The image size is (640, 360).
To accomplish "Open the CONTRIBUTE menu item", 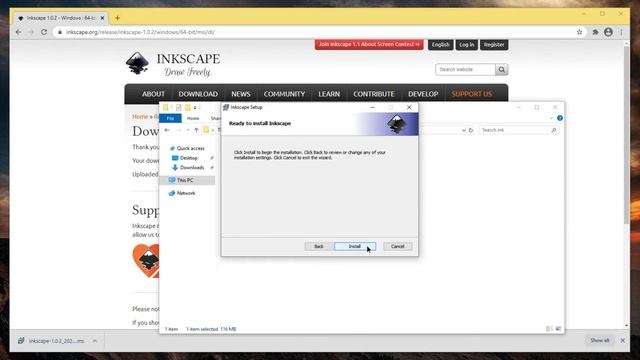I will pyautogui.click(x=374, y=94).
